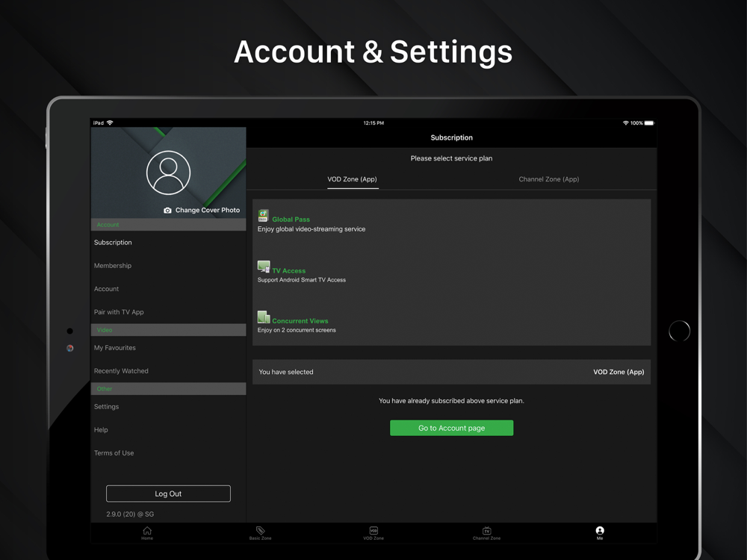
Task: Open the VOD Zone bottom icon
Action: point(373,530)
